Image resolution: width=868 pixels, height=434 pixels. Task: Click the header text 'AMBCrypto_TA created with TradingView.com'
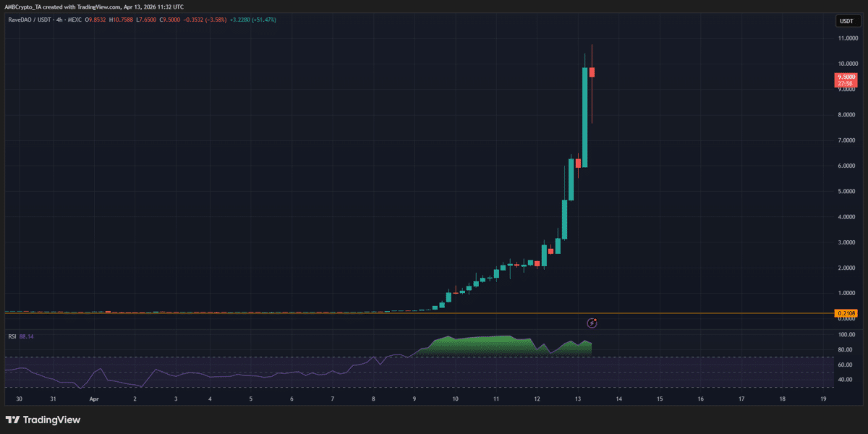62,6
